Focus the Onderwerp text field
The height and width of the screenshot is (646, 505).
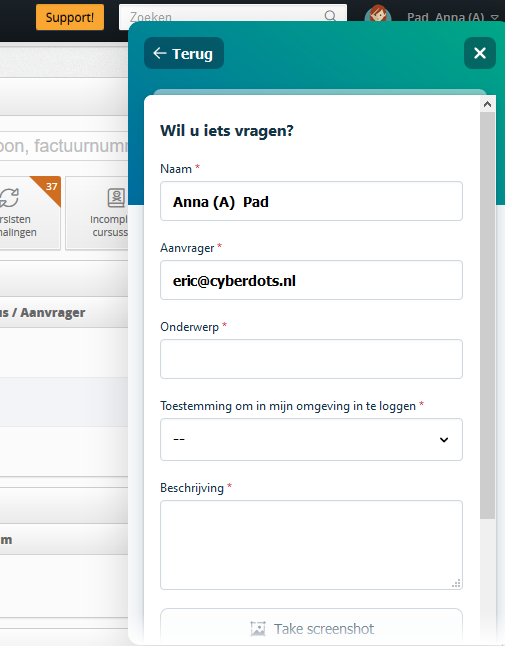click(311, 359)
